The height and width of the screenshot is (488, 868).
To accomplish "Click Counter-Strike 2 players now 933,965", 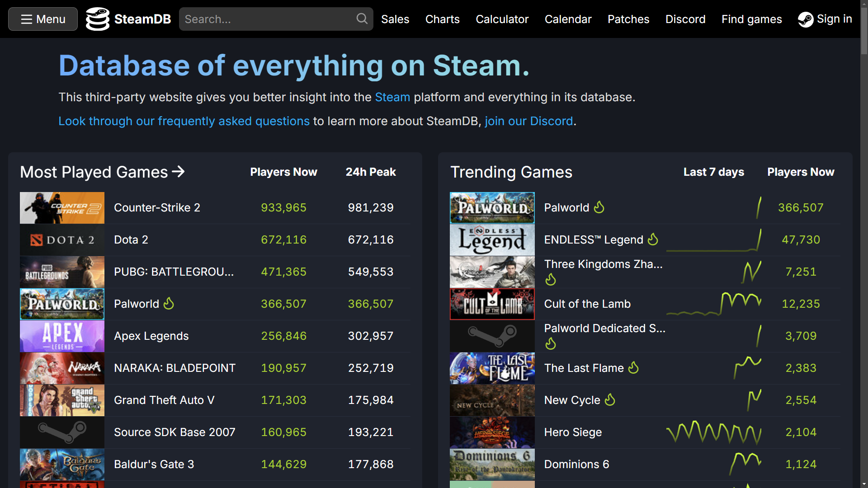I will coord(283,208).
